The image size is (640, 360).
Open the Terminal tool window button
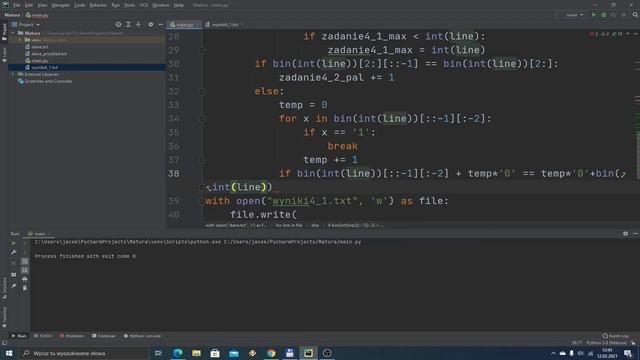[x=104, y=336]
